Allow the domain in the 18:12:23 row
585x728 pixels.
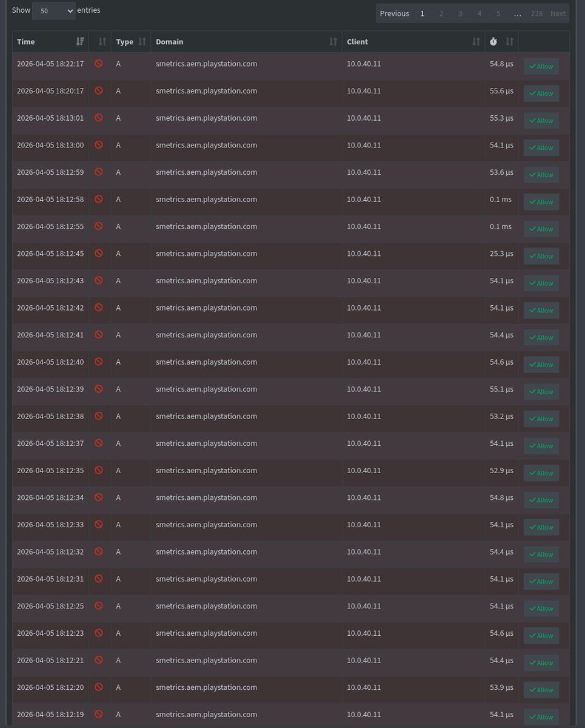[541, 635]
